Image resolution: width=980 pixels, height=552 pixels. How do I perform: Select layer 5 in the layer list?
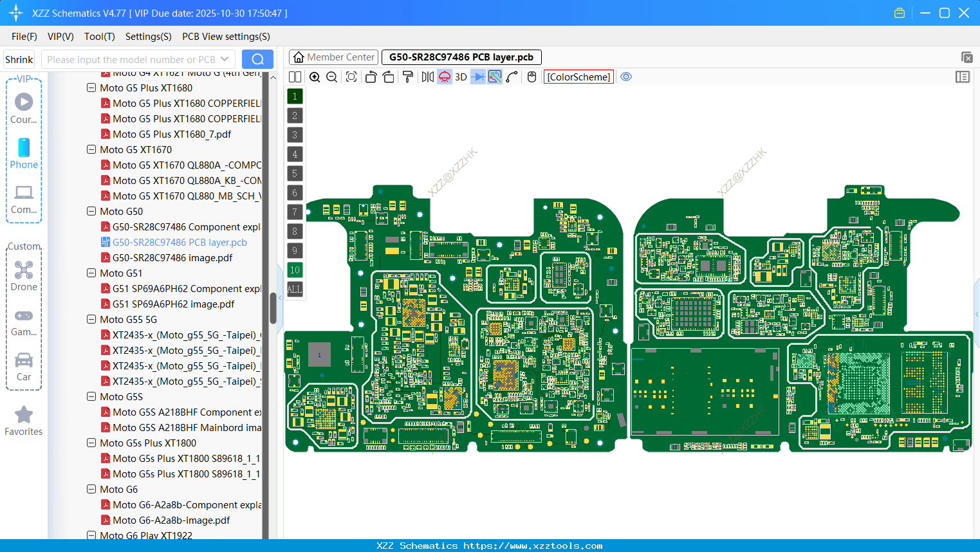click(295, 173)
